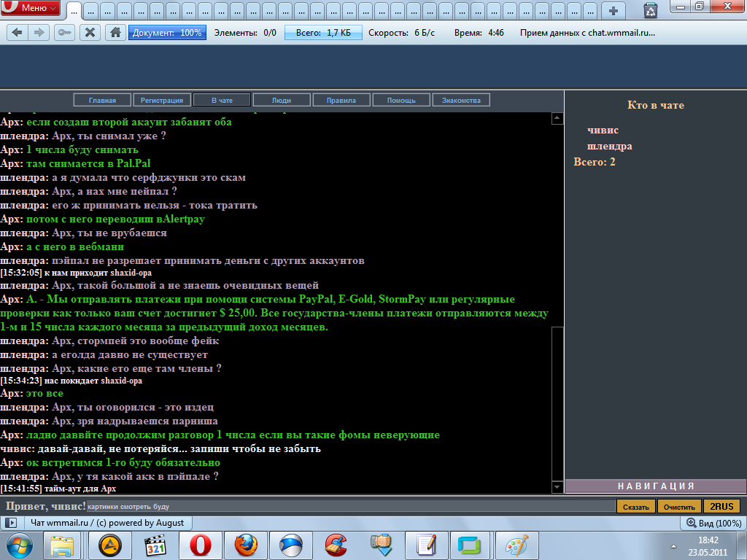Open the green-blue window taskbar icon

[470, 545]
